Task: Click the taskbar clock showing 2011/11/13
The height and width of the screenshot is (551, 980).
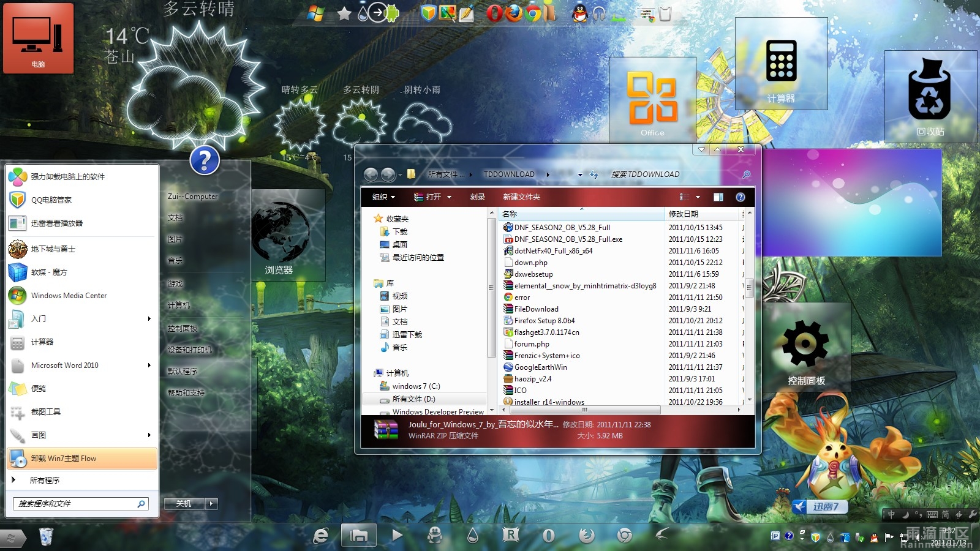Action: (x=948, y=537)
